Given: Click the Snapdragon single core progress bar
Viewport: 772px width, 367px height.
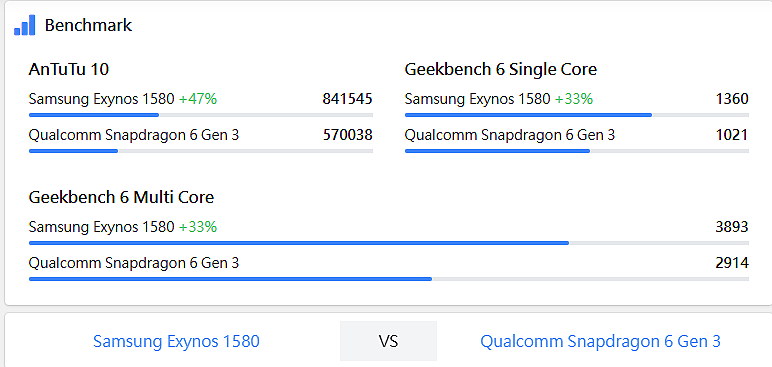Looking at the screenshot, I should click(577, 151).
